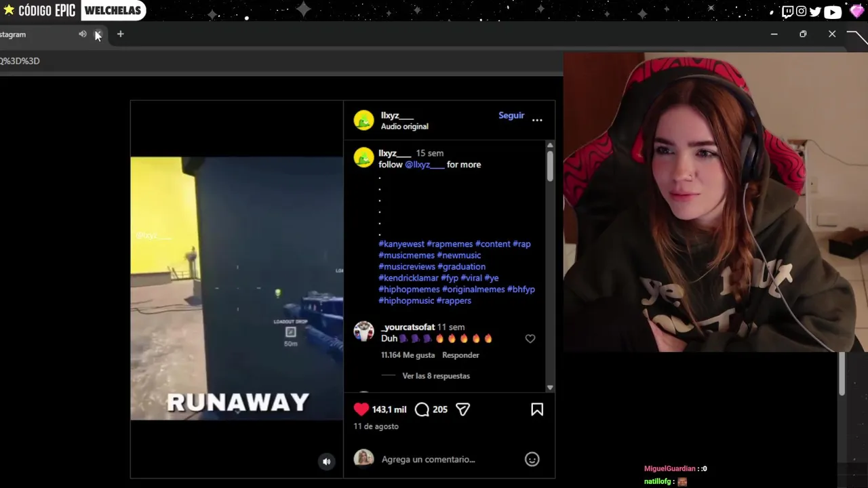This screenshot has width=868, height=488.
Task: Open the Audio original link
Action: click(x=404, y=127)
